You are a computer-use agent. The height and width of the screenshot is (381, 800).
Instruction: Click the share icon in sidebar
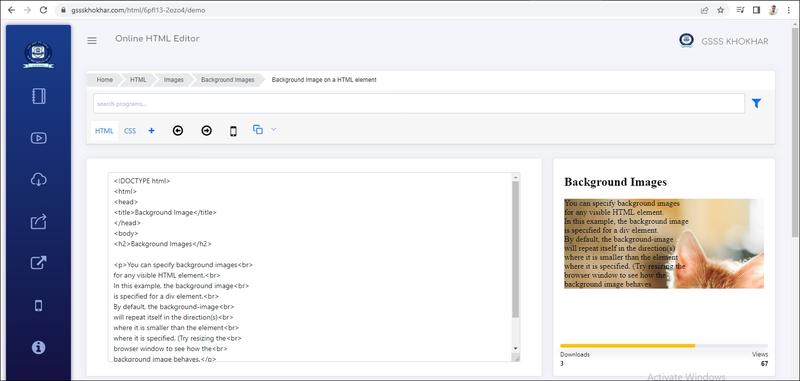39,221
